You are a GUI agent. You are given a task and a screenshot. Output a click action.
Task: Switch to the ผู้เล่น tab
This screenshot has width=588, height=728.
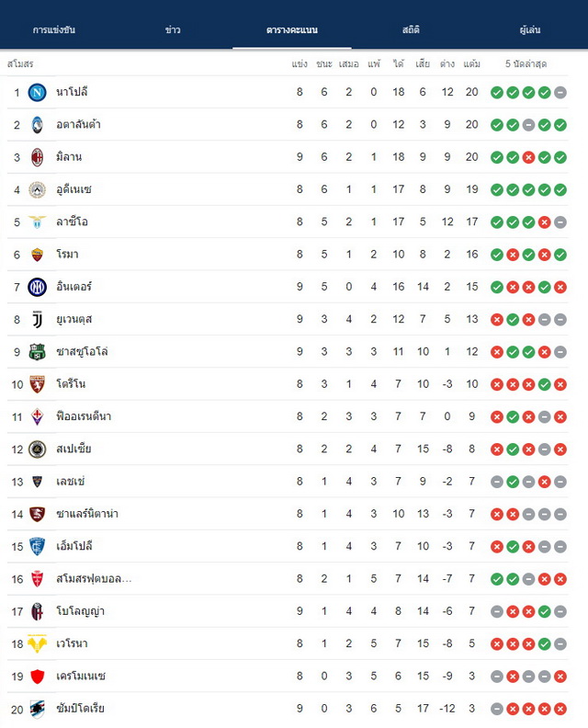[x=530, y=29]
